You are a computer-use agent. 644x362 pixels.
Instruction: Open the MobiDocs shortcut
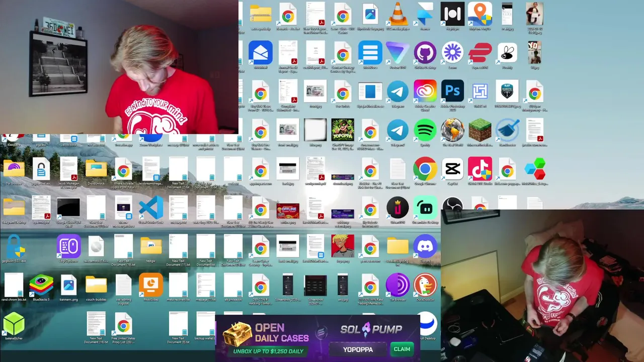370,53
